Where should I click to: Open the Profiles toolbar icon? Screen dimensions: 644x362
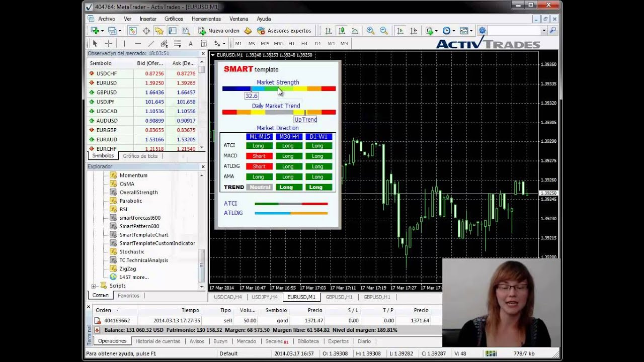click(112, 31)
